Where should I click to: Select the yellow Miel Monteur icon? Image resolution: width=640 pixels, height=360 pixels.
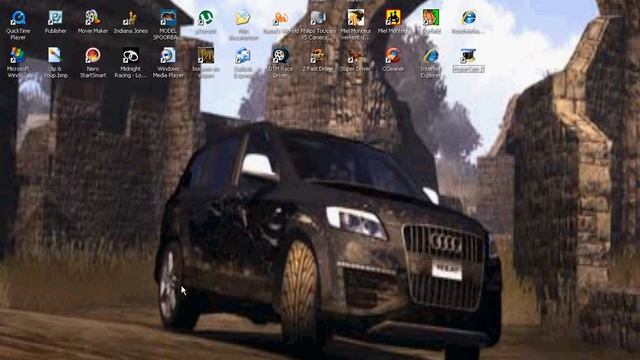point(393,18)
